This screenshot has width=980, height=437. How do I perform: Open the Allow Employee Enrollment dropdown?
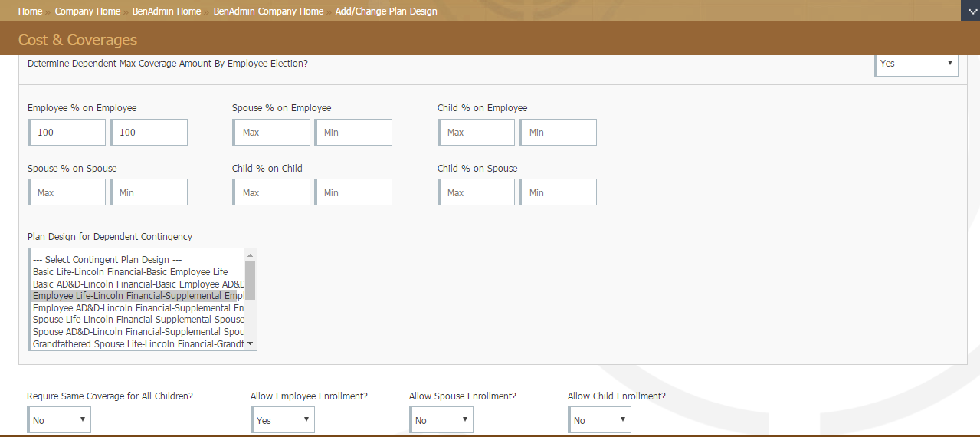tap(283, 420)
